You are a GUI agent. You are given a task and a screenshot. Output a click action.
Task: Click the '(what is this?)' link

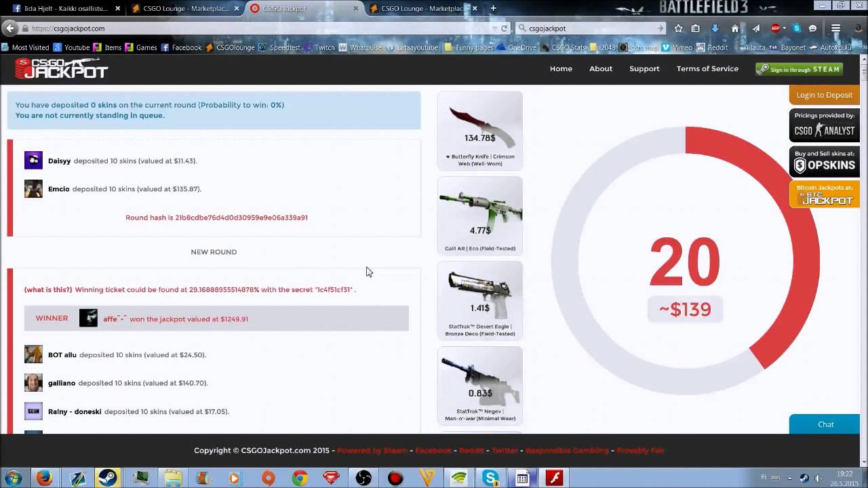pos(48,289)
